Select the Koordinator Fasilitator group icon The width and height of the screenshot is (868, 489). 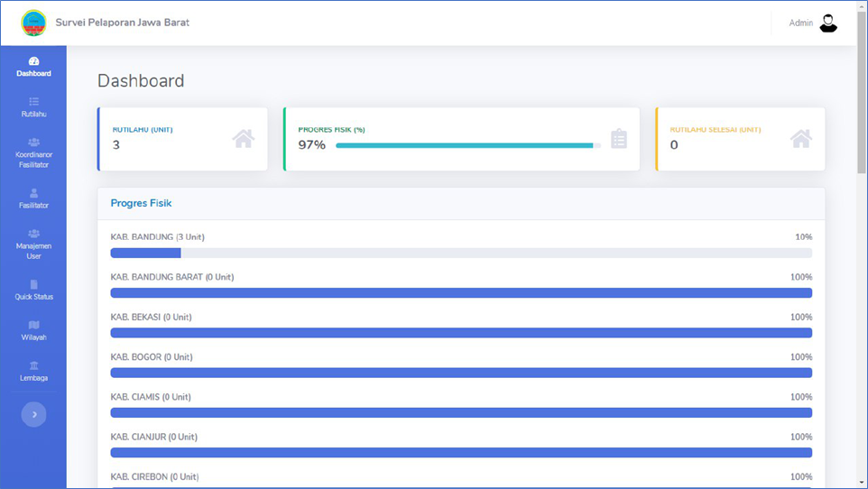pos(33,143)
